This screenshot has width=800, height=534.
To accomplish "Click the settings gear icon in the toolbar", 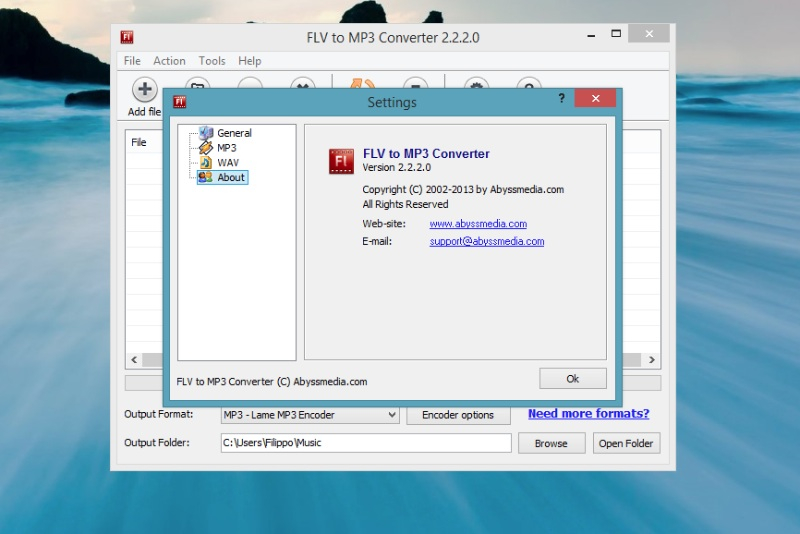I will point(477,86).
